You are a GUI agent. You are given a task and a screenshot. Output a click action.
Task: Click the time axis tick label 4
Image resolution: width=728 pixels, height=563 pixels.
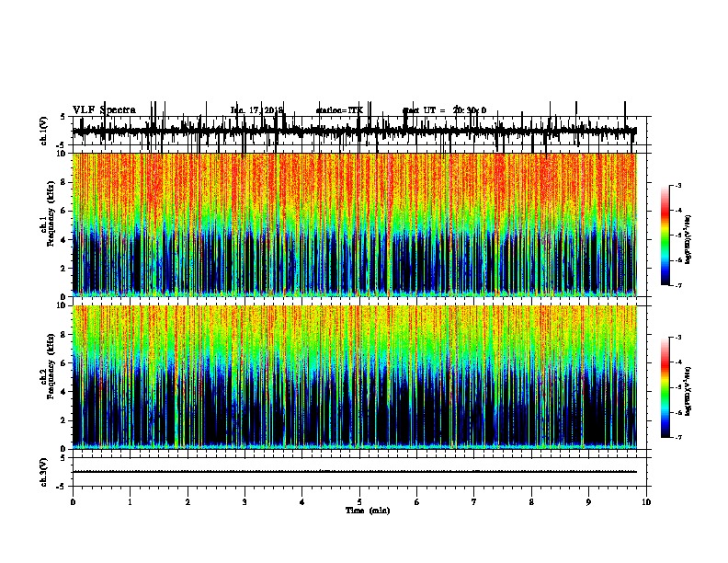(x=302, y=502)
